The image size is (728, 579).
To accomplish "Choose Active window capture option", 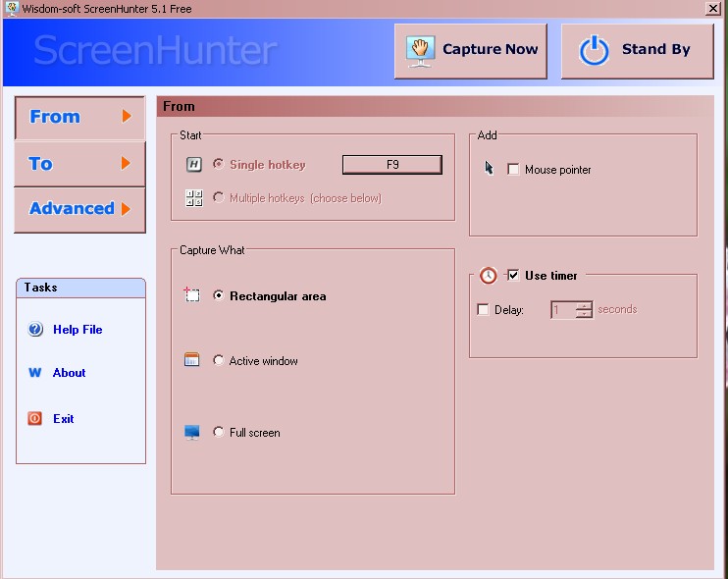I will click(x=218, y=360).
